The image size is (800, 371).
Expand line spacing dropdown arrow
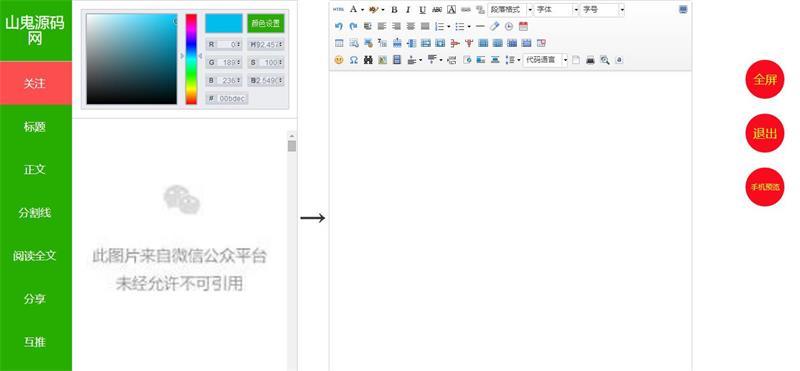519,60
